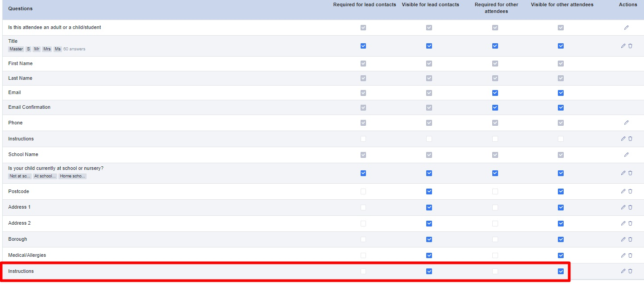Delete the school or nursery question
644x284 pixels.
(630, 173)
